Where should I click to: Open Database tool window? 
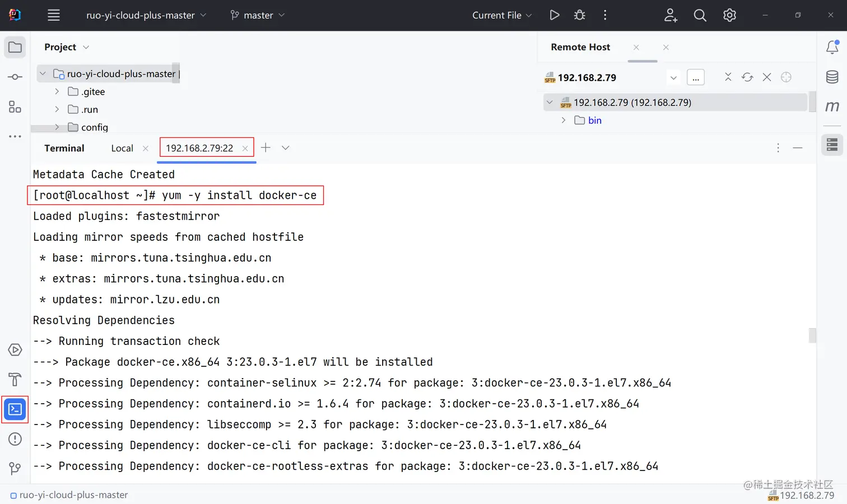(832, 77)
